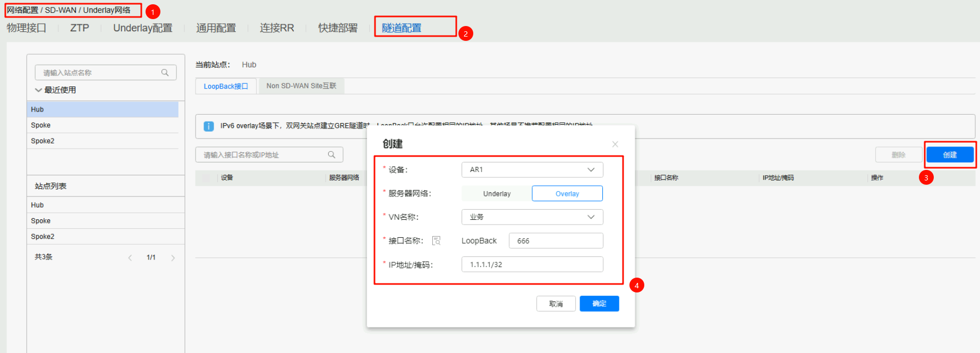Click the IP地址/掩码 input field
Screen dimensions: 980x353
532,264
